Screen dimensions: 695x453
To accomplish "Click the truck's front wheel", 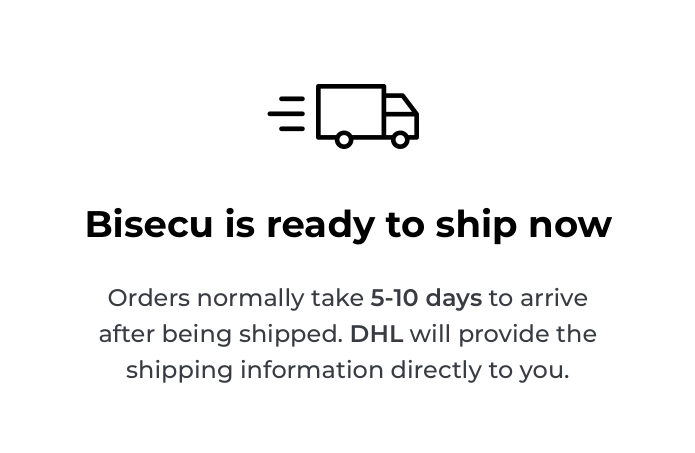I will [x=400, y=140].
